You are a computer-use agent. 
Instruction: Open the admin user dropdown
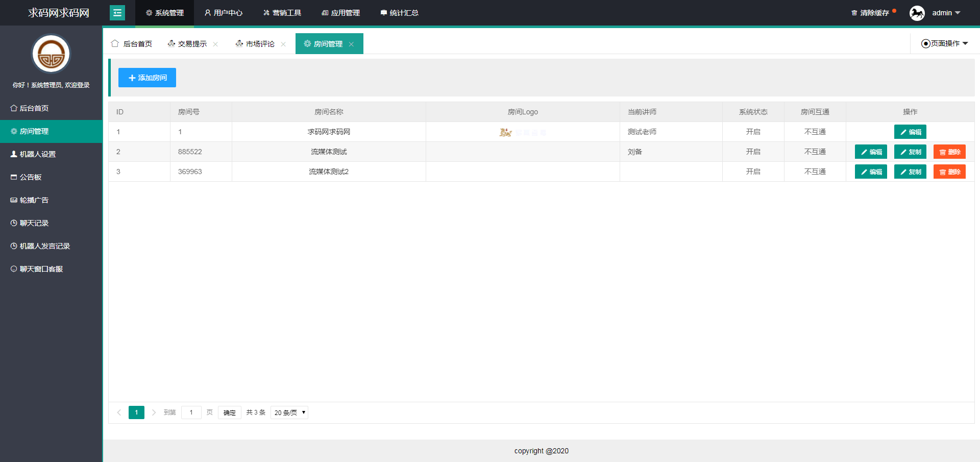coord(946,13)
